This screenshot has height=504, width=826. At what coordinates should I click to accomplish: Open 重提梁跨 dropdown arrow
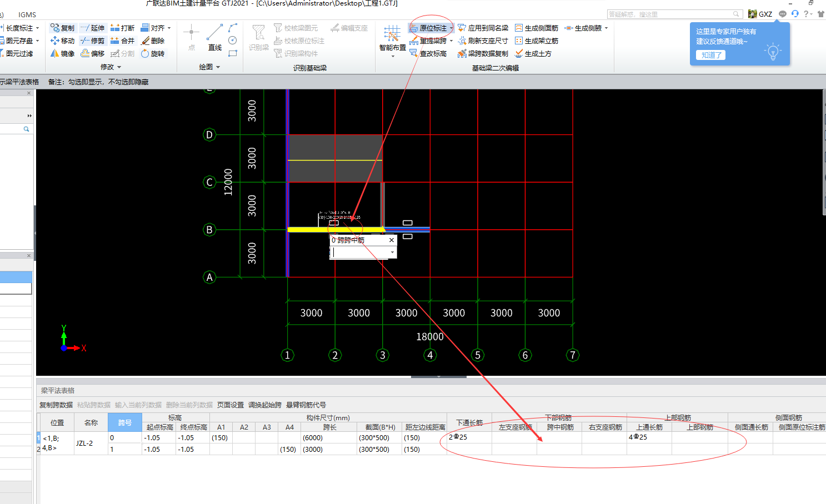(451, 41)
